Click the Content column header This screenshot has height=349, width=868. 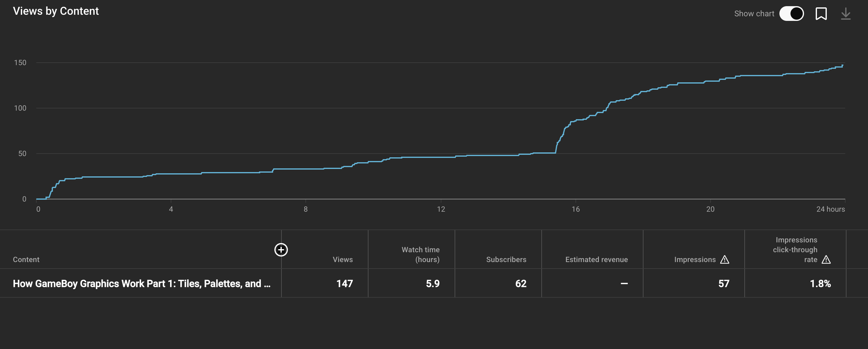coord(26,260)
